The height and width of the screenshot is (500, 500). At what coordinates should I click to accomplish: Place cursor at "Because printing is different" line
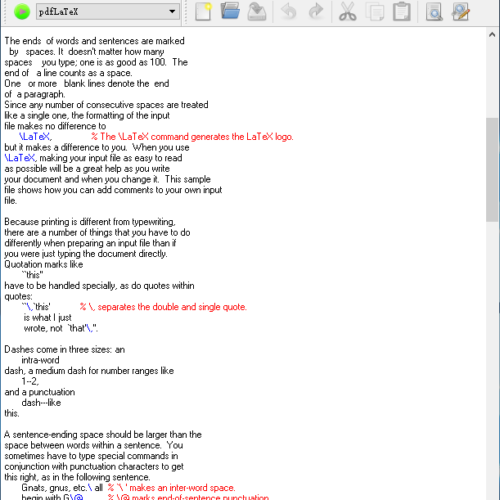tap(90, 222)
